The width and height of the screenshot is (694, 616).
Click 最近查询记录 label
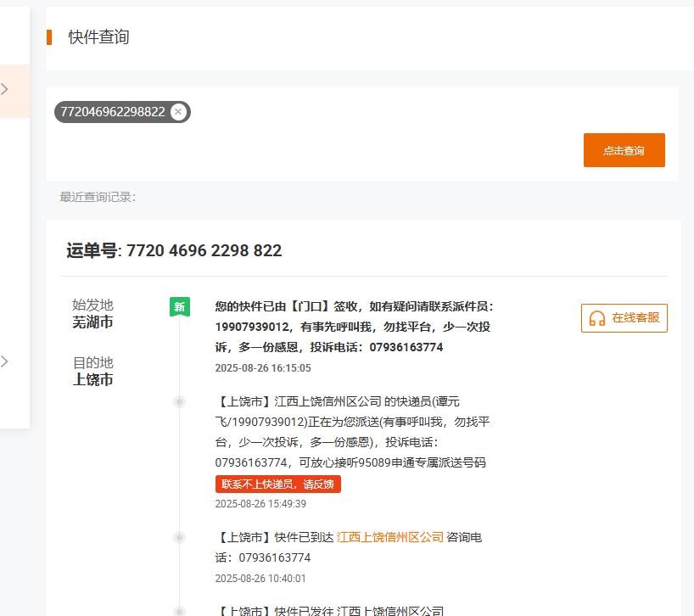pos(98,197)
